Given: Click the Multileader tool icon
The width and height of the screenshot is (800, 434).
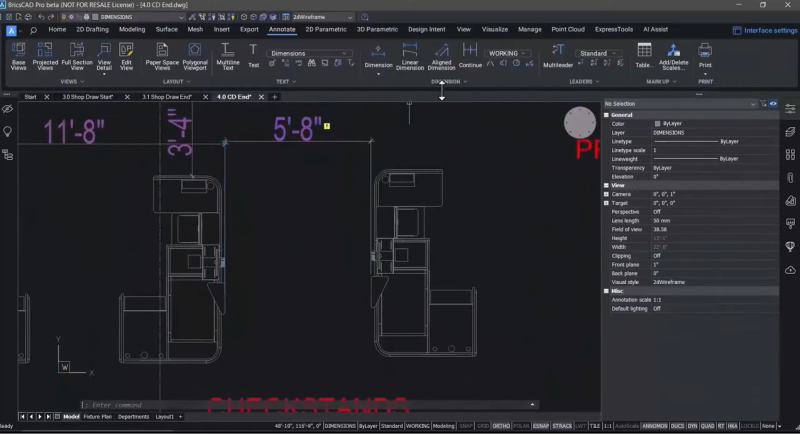Looking at the screenshot, I should pyautogui.click(x=558, y=56).
